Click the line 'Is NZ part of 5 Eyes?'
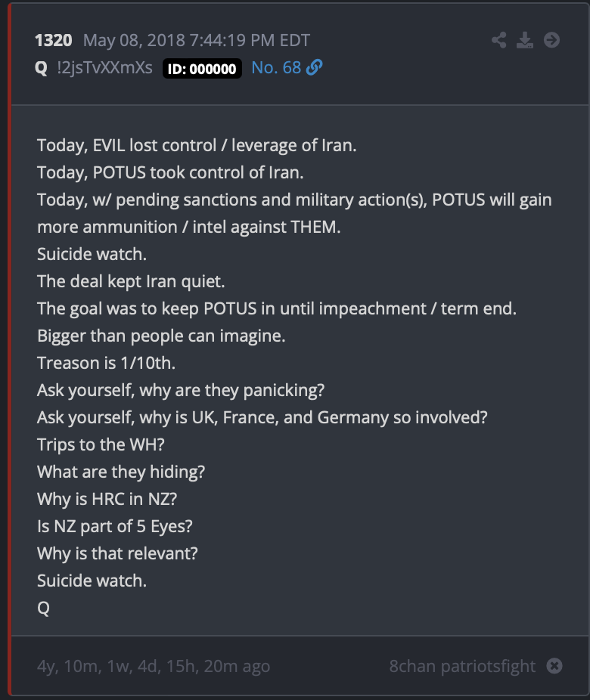 pyautogui.click(x=115, y=526)
